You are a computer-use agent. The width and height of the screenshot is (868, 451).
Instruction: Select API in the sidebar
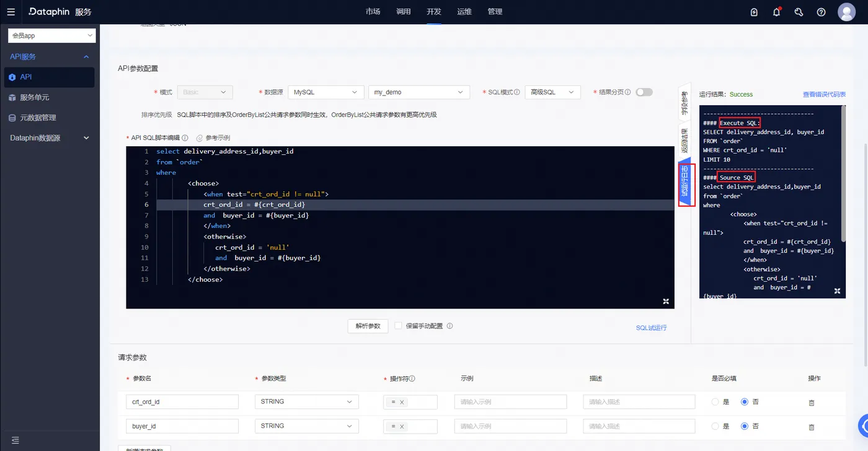pyautogui.click(x=50, y=77)
